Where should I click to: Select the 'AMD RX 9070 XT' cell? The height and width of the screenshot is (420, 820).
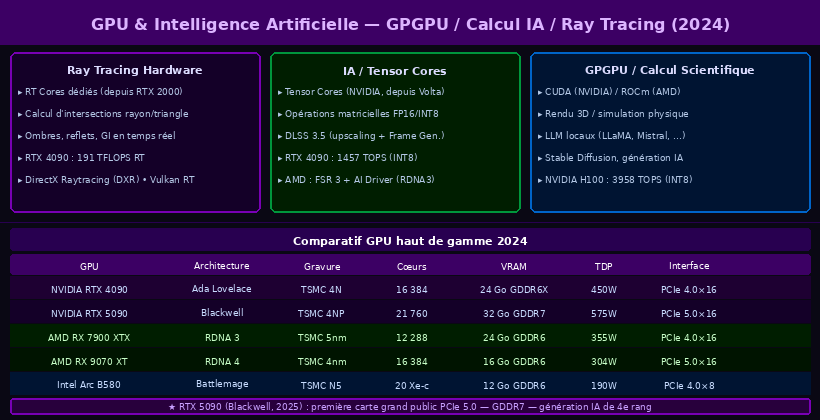tap(89, 362)
